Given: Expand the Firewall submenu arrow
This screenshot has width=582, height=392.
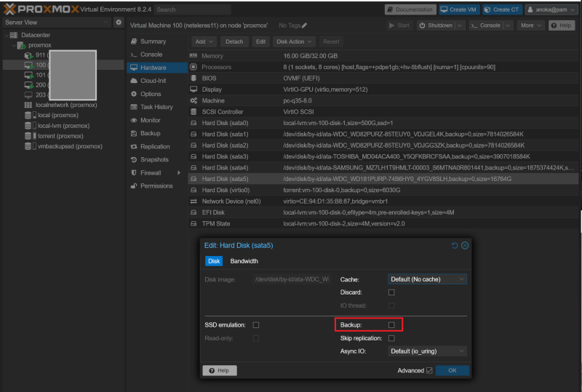Looking at the screenshot, I should (179, 173).
